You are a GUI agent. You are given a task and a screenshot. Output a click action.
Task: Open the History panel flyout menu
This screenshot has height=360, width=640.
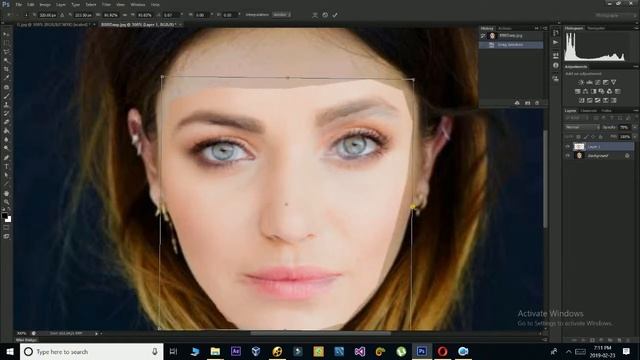click(545, 28)
